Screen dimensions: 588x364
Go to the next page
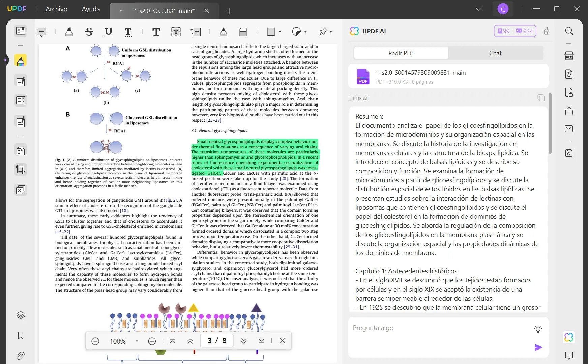(x=244, y=341)
